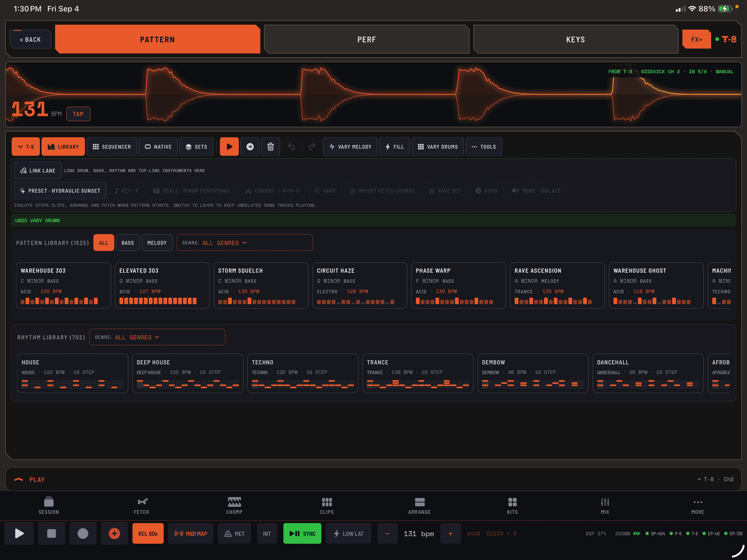This screenshot has width=747, height=560.
Task: Open the Key F selector
Action: (x=126, y=191)
